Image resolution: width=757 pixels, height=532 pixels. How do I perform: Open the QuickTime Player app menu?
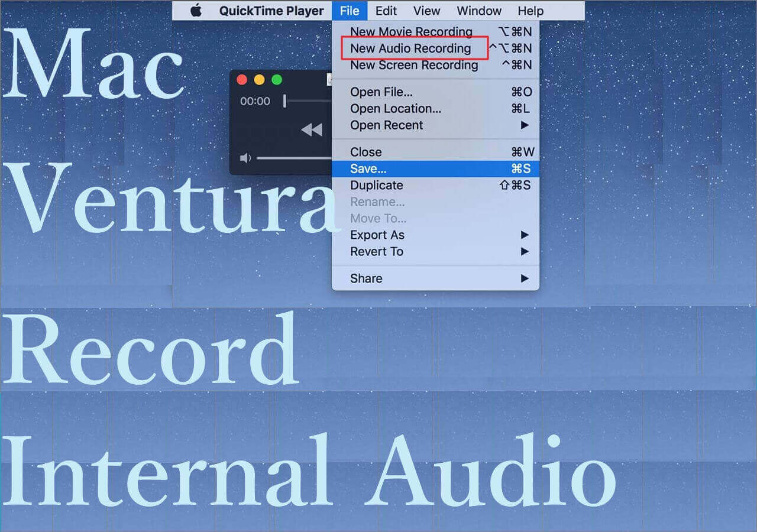tap(271, 11)
